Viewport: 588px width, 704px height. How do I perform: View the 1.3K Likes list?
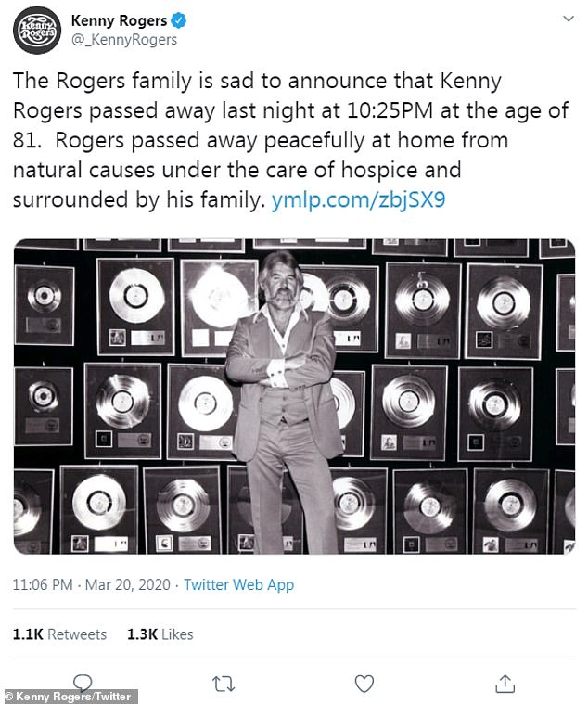160,634
